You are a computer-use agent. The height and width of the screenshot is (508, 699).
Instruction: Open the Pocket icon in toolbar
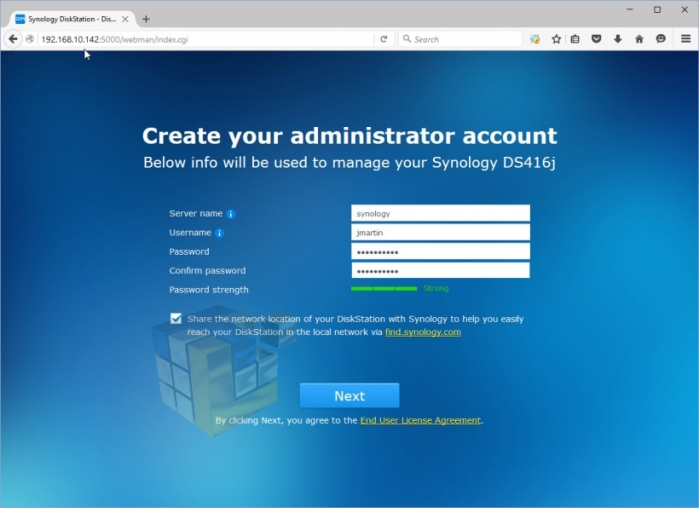pyautogui.click(x=596, y=39)
